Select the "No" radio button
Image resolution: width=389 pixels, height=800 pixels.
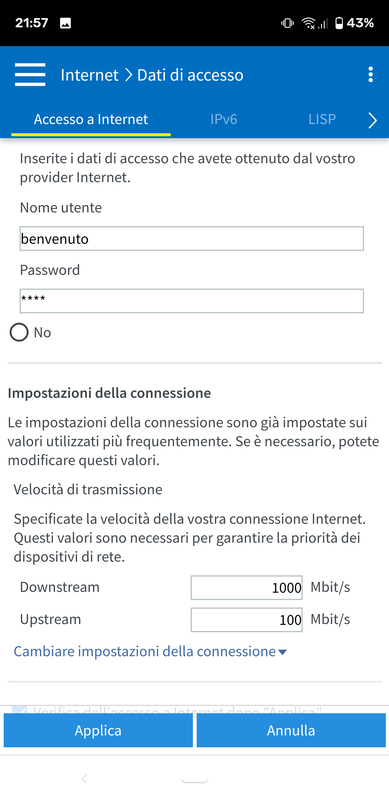[19, 333]
